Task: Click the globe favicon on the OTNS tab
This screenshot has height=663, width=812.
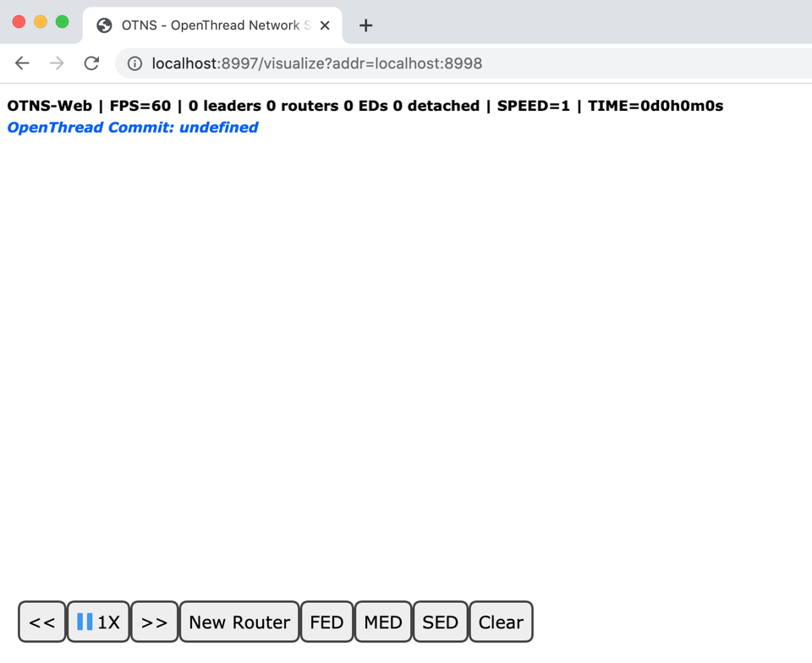Action: point(104,25)
